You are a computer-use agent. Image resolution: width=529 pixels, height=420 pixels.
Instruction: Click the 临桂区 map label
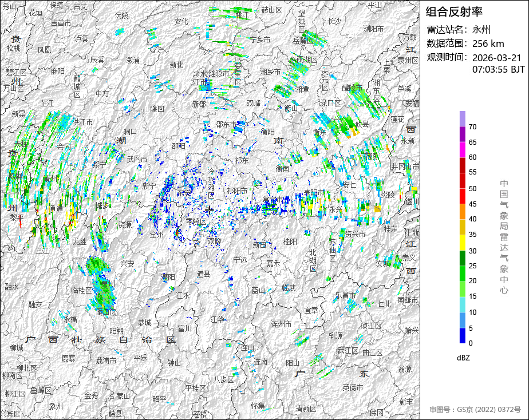[81, 290]
